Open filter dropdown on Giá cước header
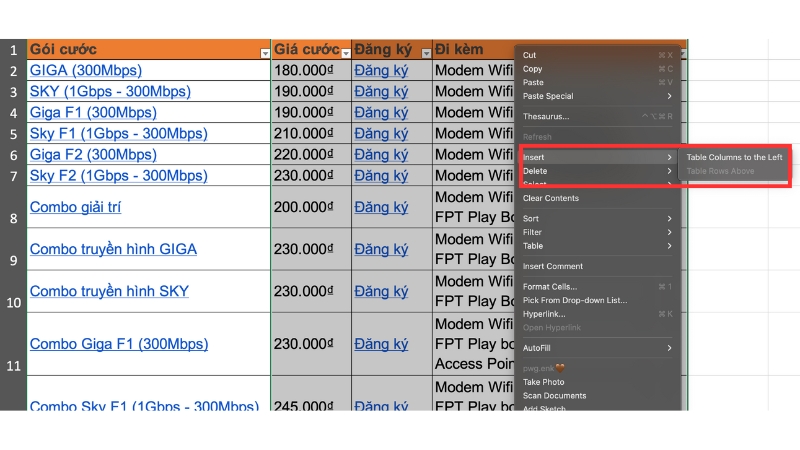 click(346, 54)
